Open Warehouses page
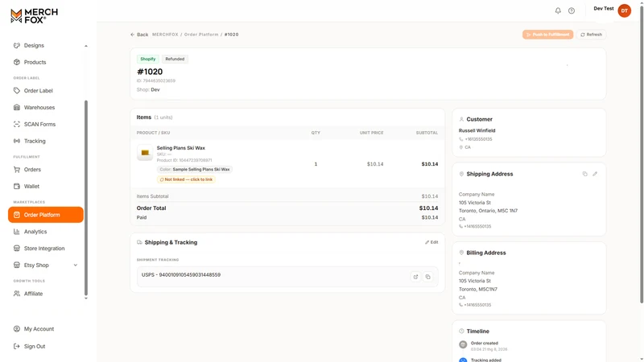This screenshot has width=644, height=362. point(39,108)
